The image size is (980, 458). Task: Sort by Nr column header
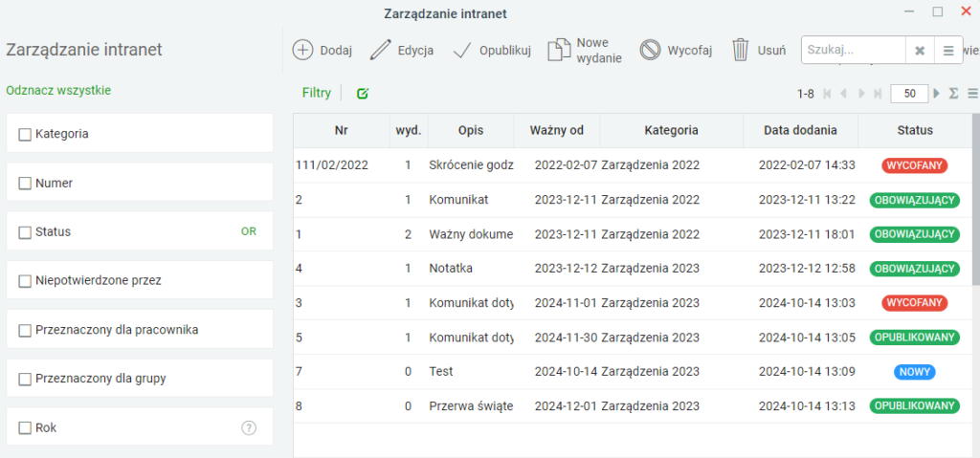click(x=342, y=131)
